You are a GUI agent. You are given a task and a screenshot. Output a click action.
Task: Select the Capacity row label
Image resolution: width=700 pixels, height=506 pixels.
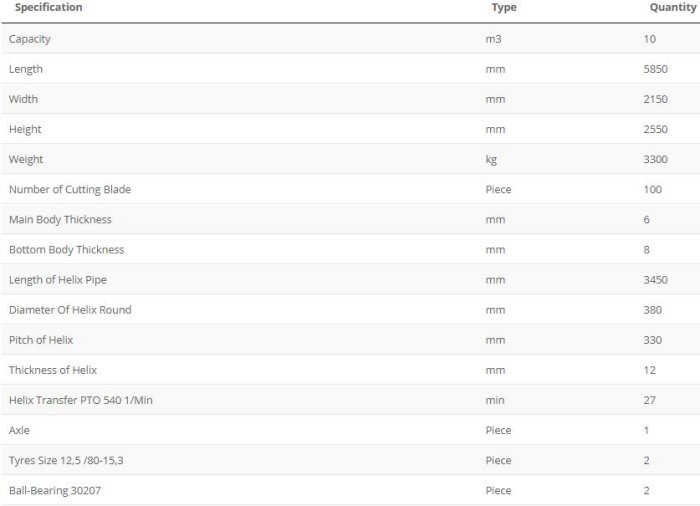(29, 39)
